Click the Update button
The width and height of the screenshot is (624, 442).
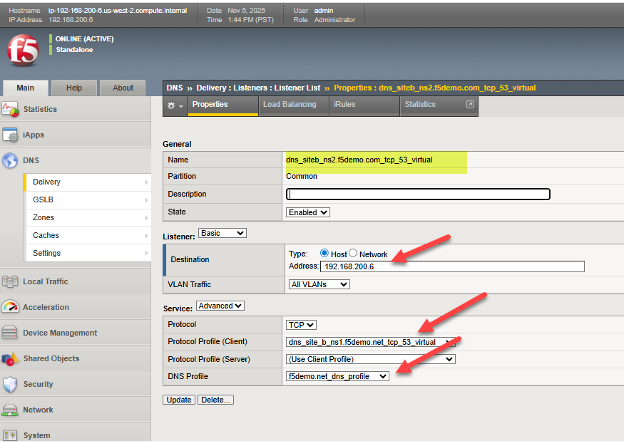[178, 400]
